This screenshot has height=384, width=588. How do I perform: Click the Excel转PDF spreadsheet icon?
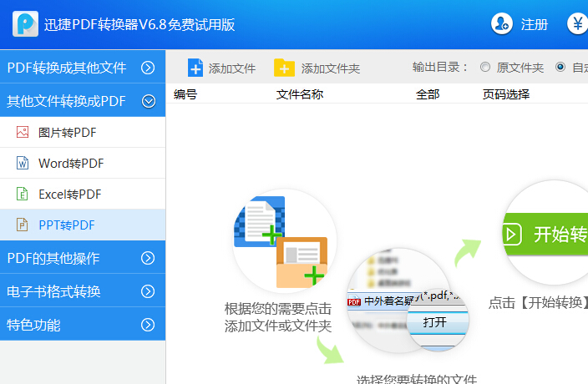(x=23, y=194)
